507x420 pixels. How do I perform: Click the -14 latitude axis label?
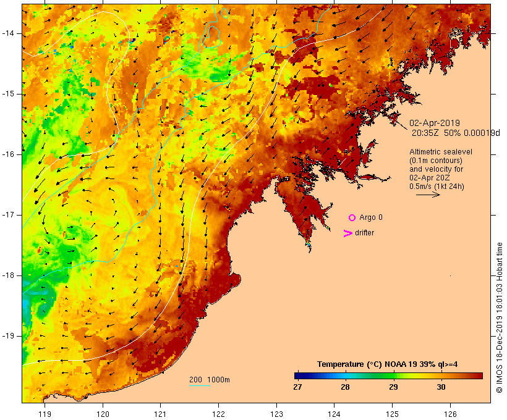(x=8, y=33)
